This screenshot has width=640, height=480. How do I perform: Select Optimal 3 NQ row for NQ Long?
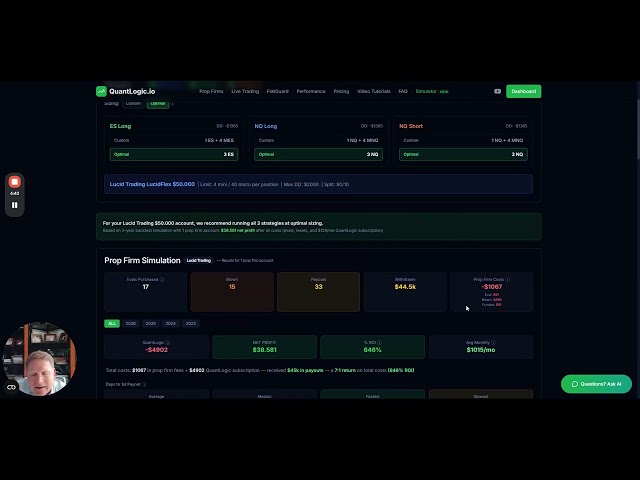point(318,154)
